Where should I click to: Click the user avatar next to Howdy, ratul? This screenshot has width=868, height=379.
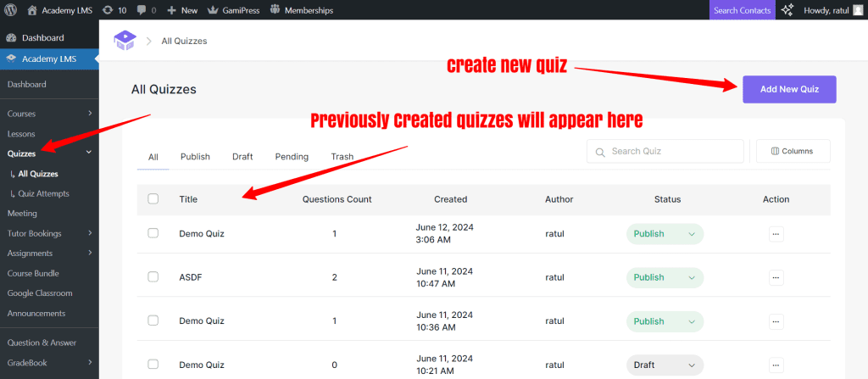pyautogui.click(x=858, y=10)
